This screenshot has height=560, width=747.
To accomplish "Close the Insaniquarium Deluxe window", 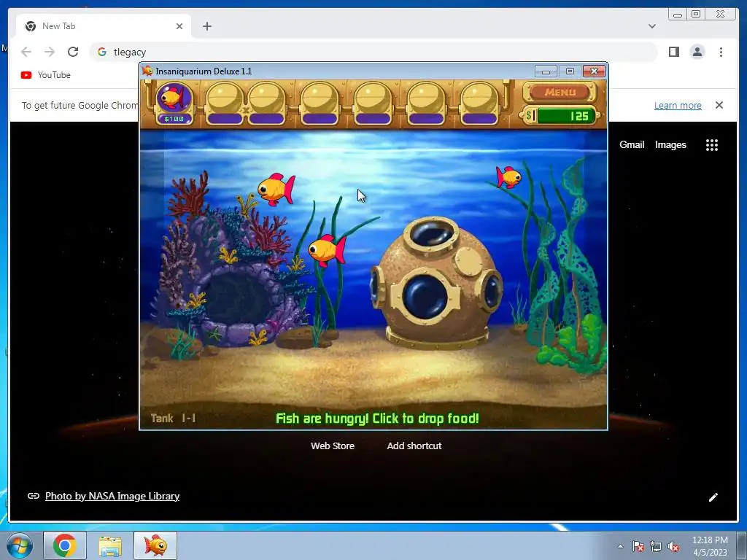I will 594,71.
